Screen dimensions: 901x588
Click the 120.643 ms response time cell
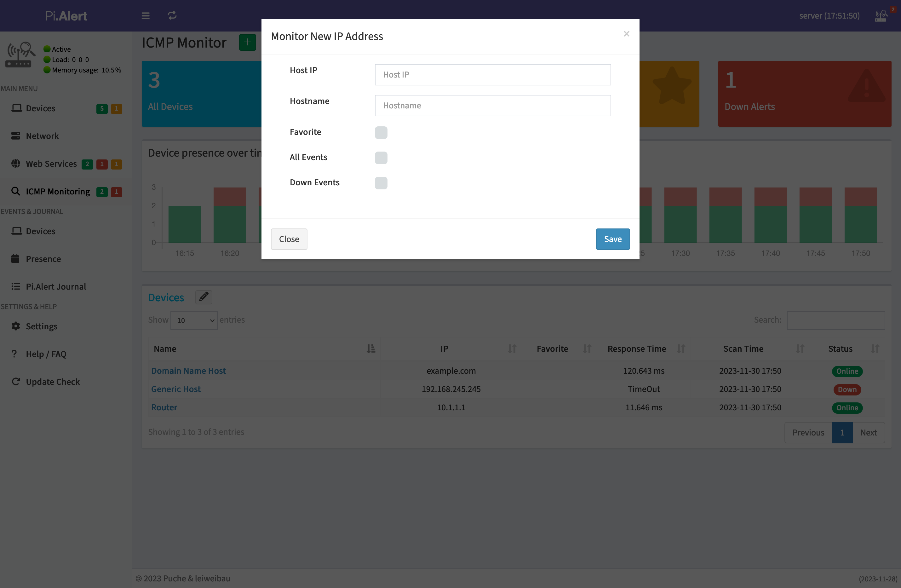click(x=644, y=371)
